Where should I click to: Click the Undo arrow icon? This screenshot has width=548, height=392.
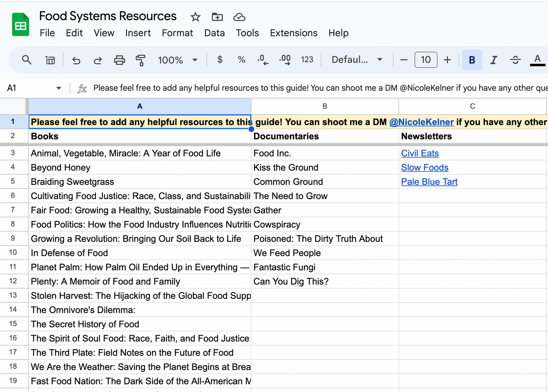76,60
